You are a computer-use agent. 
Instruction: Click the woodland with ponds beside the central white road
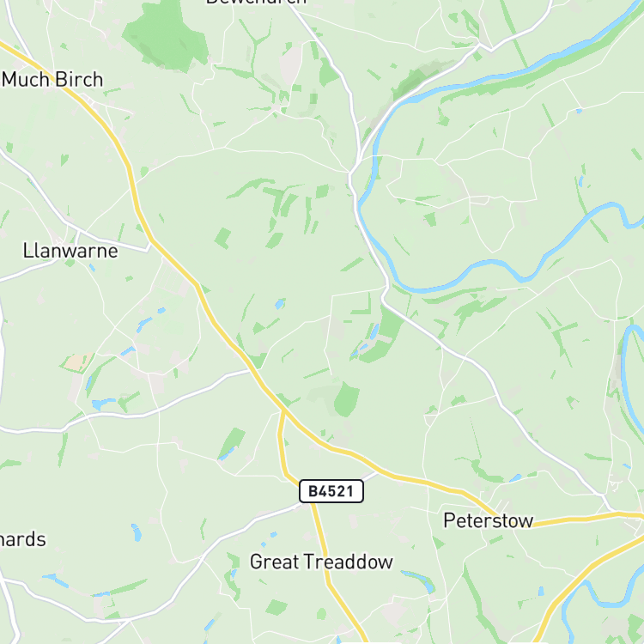click(x=380, y=337)
